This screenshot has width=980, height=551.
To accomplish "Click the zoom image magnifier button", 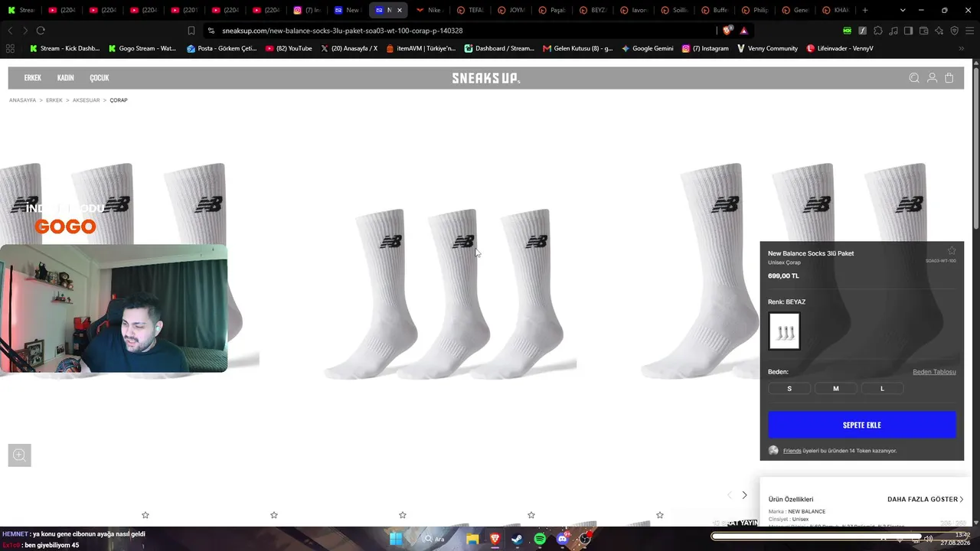I will pyautogui.click(x=20, y=455).
